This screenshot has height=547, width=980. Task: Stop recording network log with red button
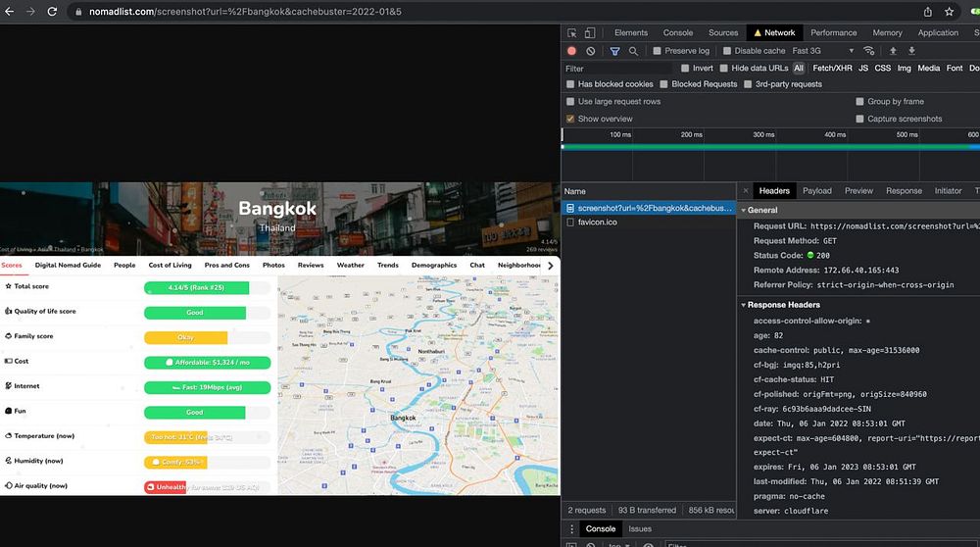(572, 51)
